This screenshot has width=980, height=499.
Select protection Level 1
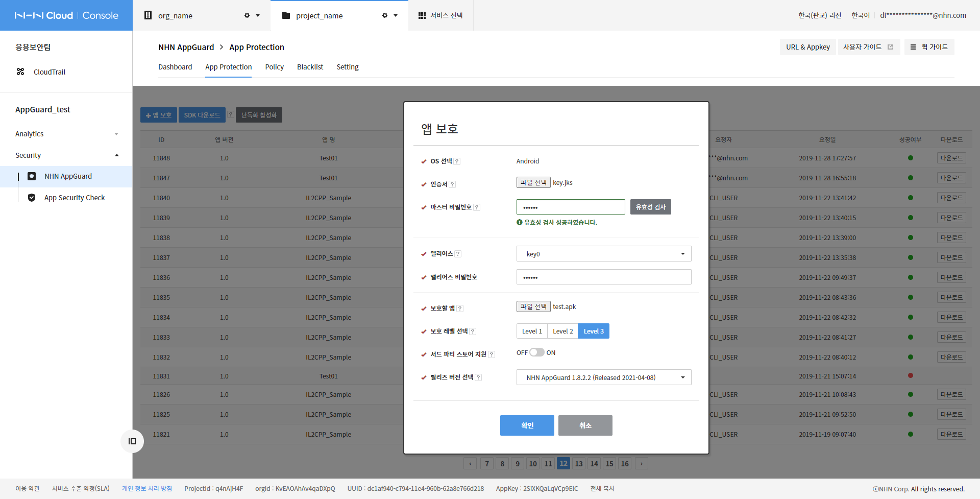tap(532, 331)
